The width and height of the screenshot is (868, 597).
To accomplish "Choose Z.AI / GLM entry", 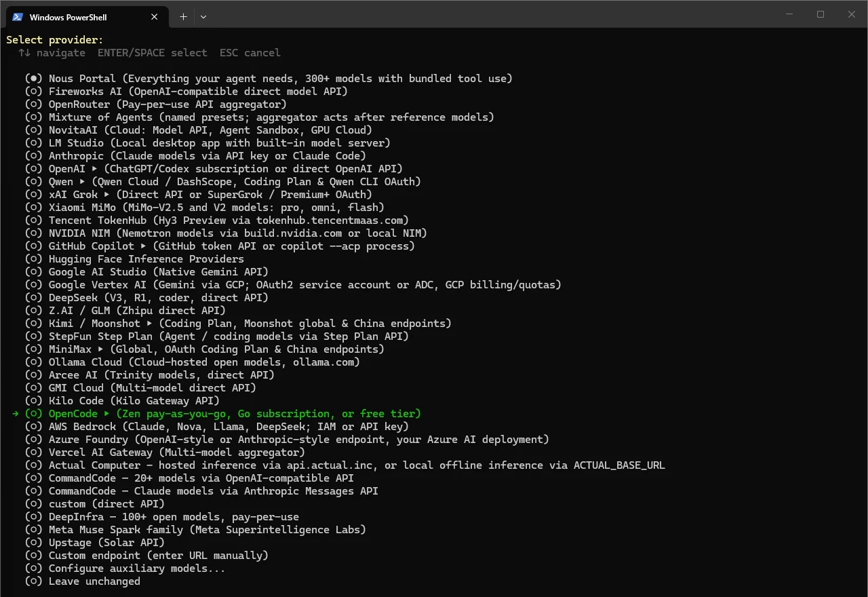I will click(125, 311).
